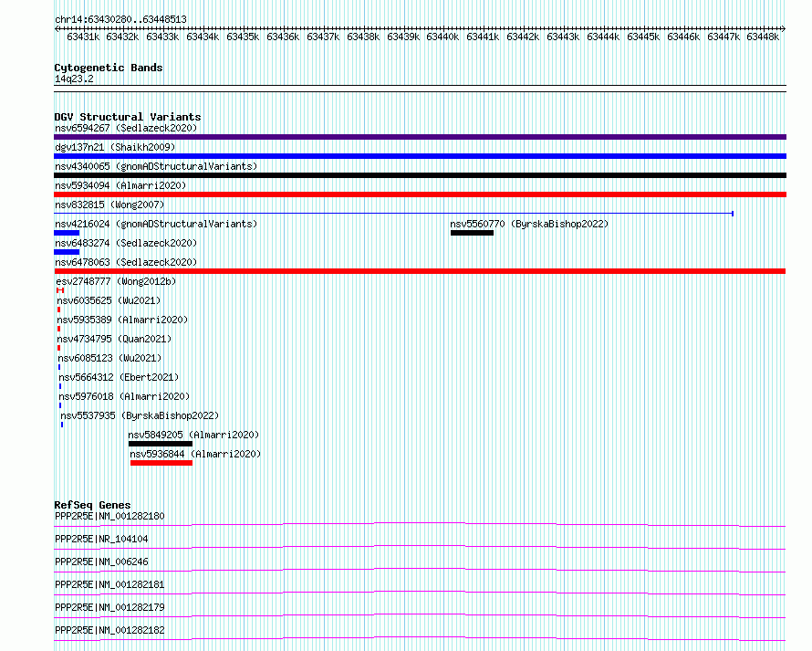Click the 63435k ruler position

point(243,37)
